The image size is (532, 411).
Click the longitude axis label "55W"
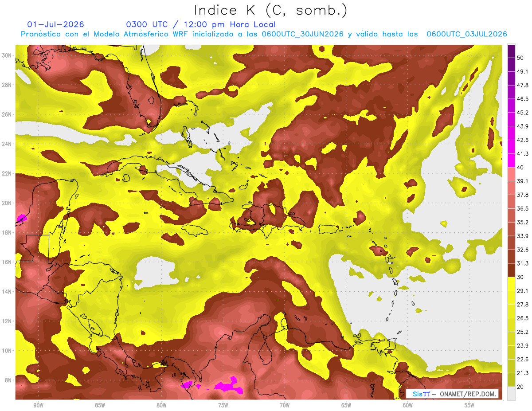point(469,405)
